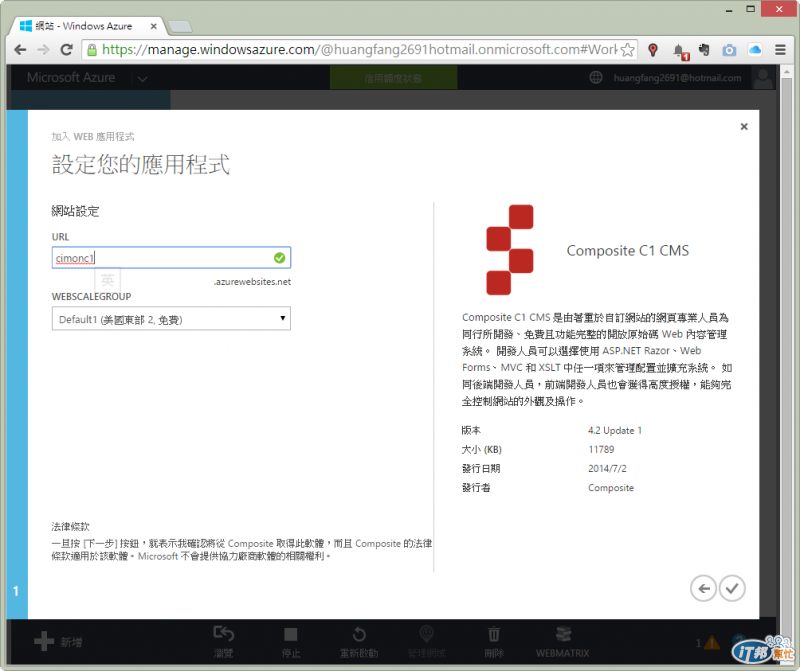
Task: Click the .azurewebsites.net suffix text
Action: pos(252,282)
